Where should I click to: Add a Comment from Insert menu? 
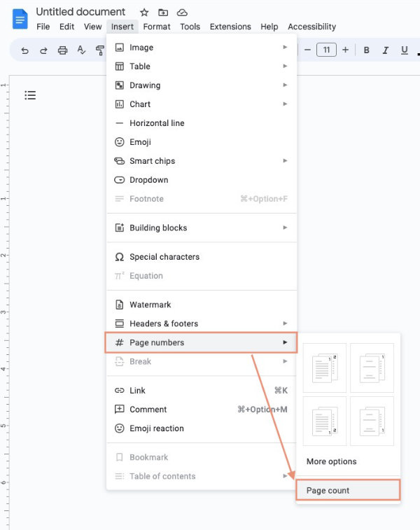click(x=202, y=410)
